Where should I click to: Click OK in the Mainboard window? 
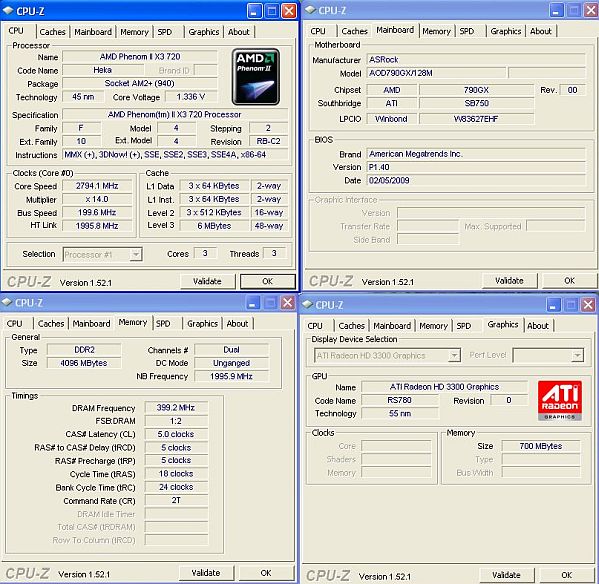(570, 281)
